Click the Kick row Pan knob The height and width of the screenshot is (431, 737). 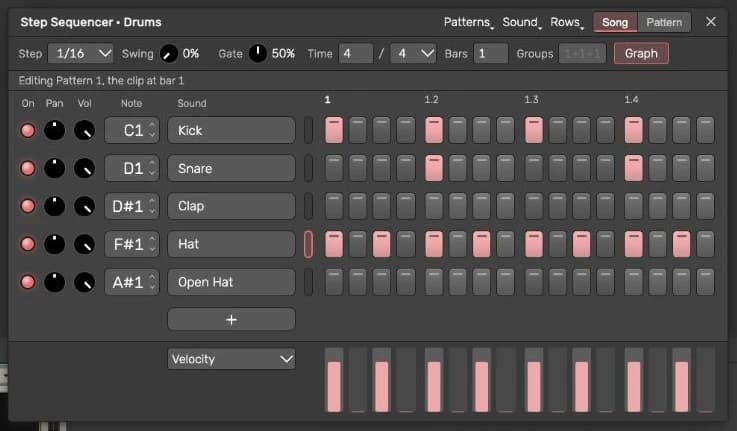click(x=55, y=130)
